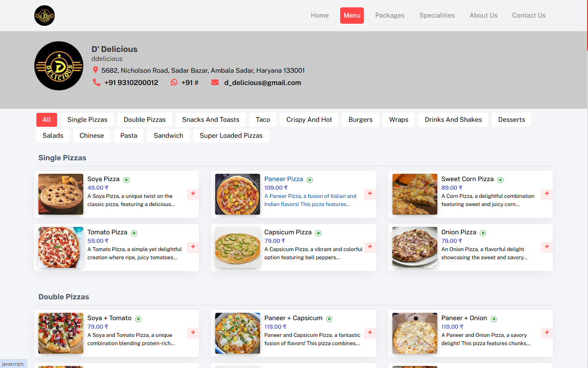Screen dimensions: 588x368
Task: Open the Paneer Pizza link
Action: point(283,179)
